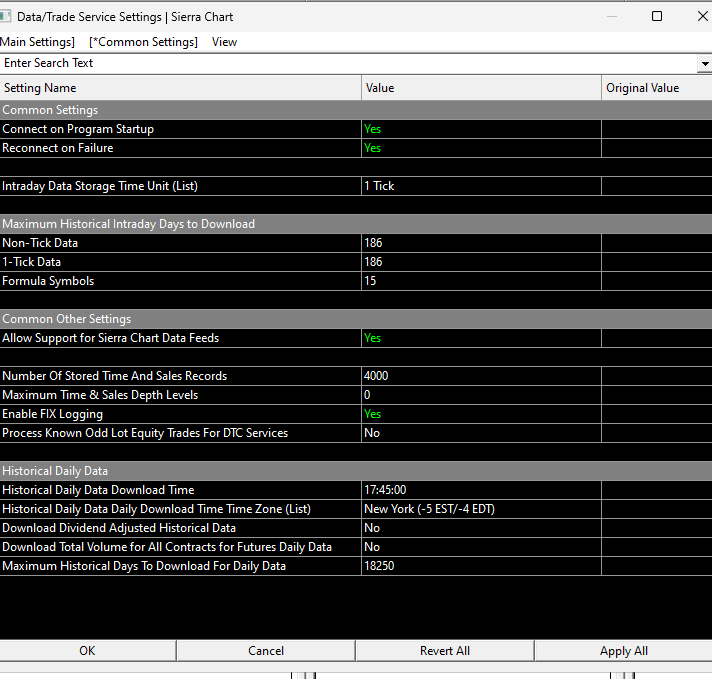Toggle Enable FIX Logging Yes value

point(481,414)
